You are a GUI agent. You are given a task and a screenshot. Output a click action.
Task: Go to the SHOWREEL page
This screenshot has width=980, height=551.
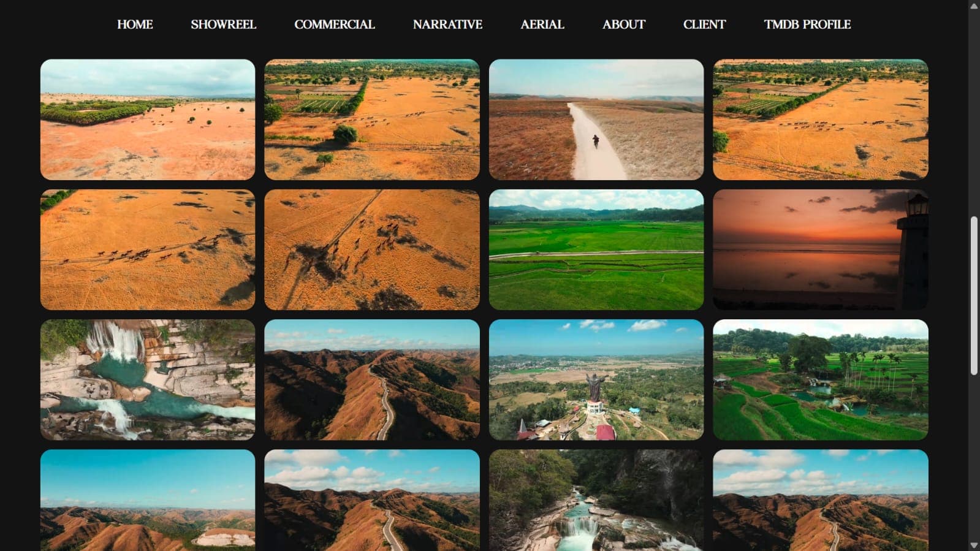(223, 25)
